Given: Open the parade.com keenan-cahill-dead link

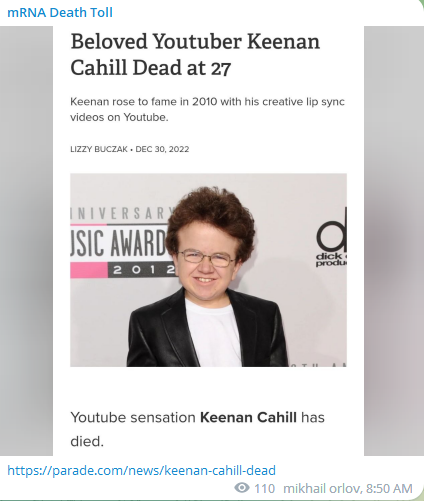Looking at the screenshot, I should [141, 470].
